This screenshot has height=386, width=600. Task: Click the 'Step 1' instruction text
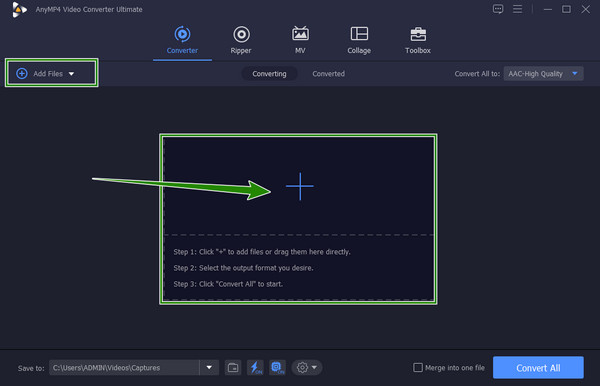coord(262,252)
